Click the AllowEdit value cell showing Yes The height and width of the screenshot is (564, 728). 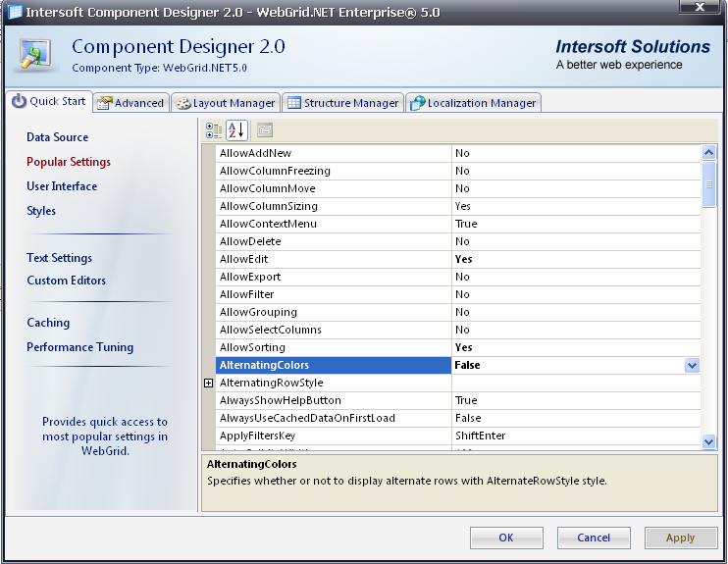[x=576, y=259]
